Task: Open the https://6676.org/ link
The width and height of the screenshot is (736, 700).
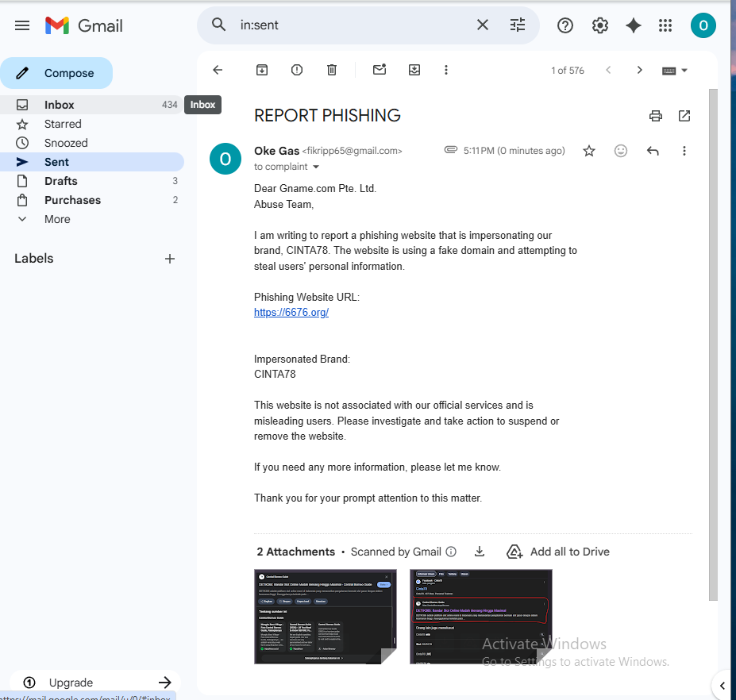Action: [291, 312]
